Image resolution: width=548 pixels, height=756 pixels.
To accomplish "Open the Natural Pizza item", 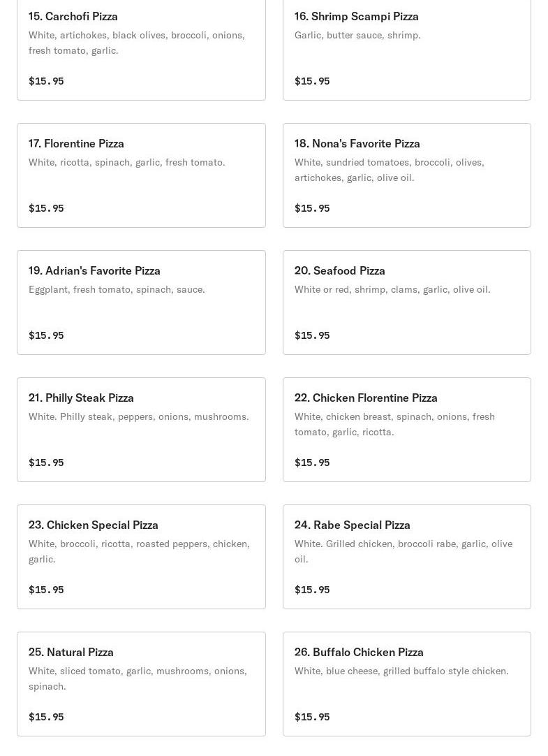I will [x=71, y=652].
